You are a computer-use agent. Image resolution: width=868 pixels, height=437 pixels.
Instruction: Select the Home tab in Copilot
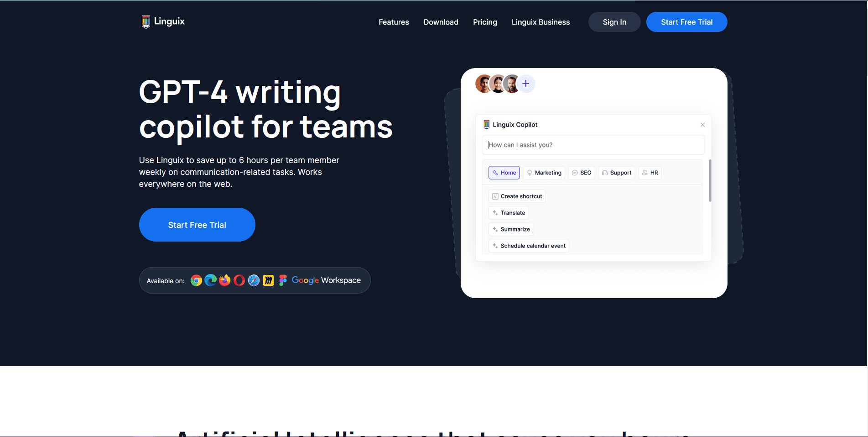(504, 173)
